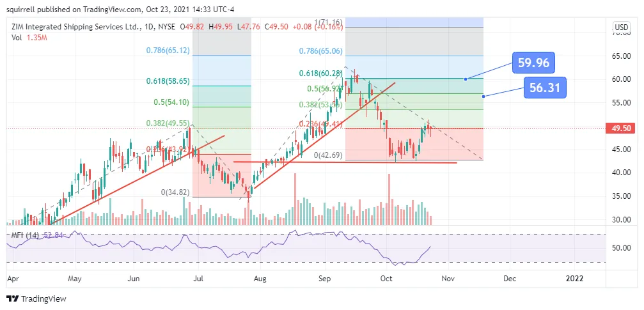Click the 59.96 price callout box
The width and height of the screenshot is (644, 310).
tap(533, 63)
